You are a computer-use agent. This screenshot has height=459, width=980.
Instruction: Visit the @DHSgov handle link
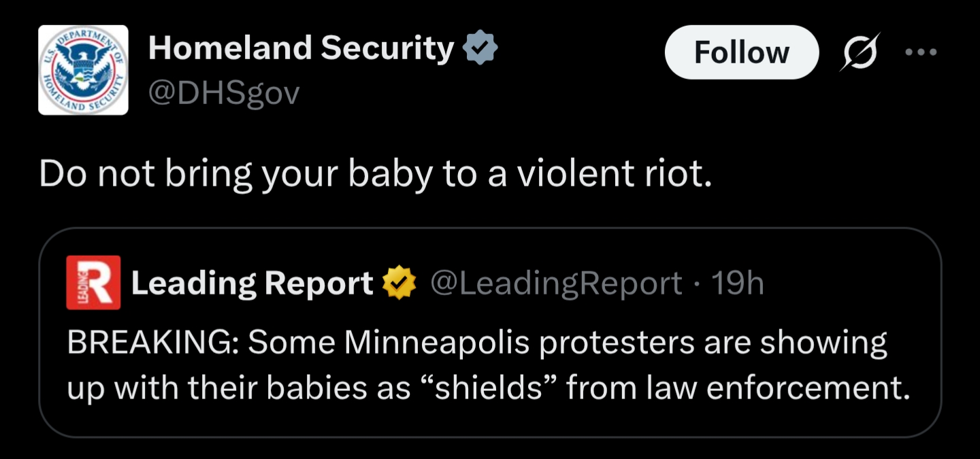[224, 95]
